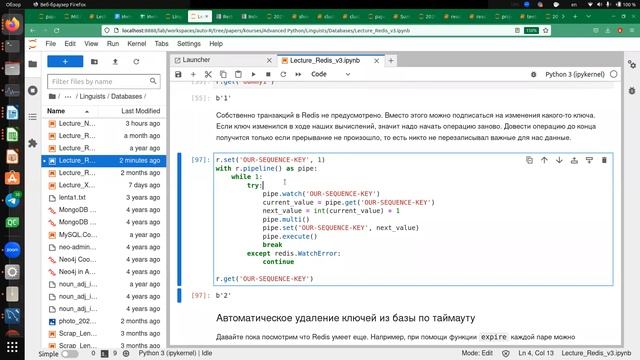Open photo_202... file from list
Image resolution: width=640 pixels, height=360 pixels.
(104, 321)
